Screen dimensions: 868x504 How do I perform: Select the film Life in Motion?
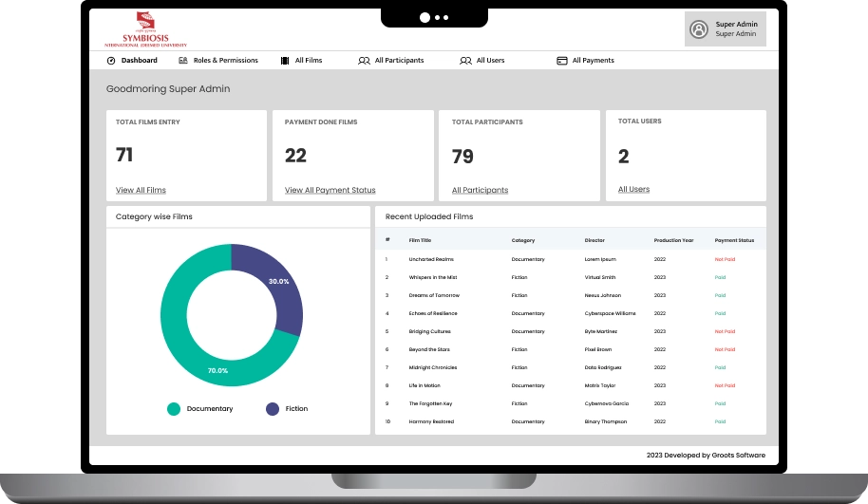coord(425,385)
